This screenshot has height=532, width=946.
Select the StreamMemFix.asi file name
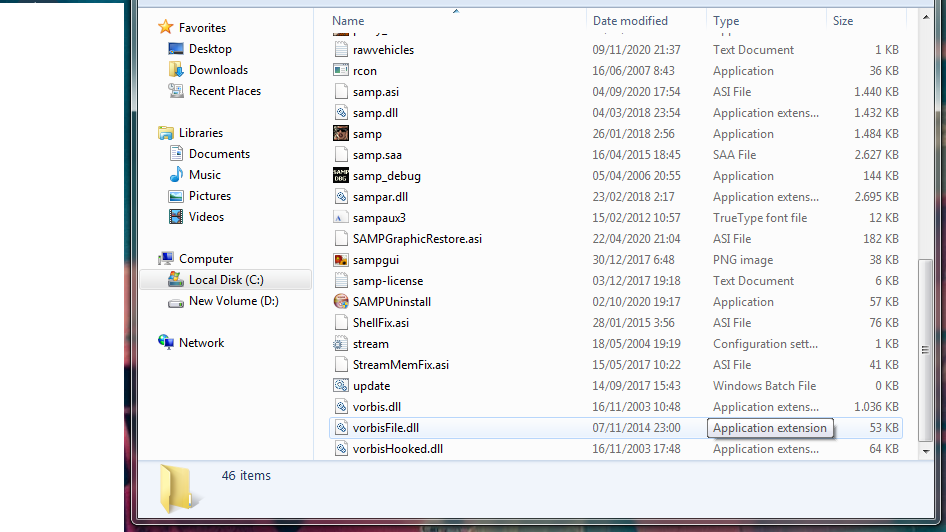[x=401, y=365]
